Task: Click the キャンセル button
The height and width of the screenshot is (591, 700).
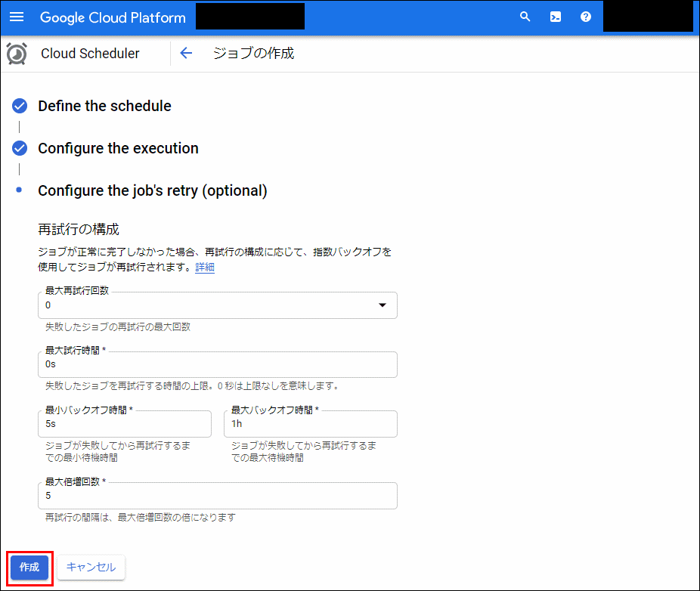Action: [91, 568]
